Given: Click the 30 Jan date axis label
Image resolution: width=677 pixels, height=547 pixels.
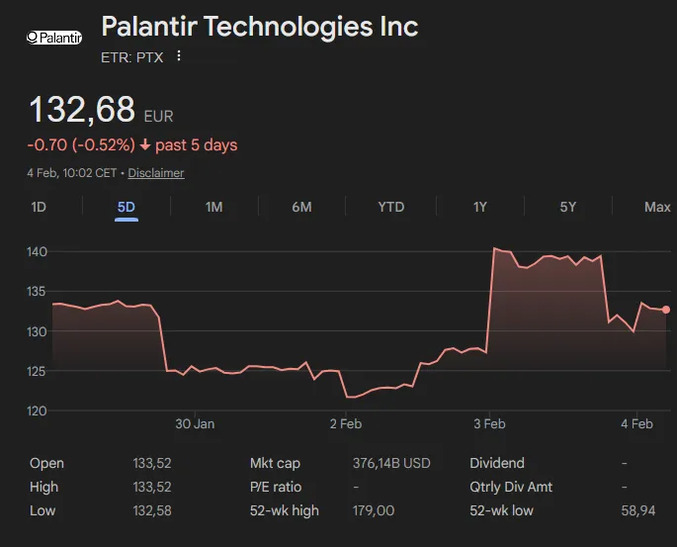Looking at the screenshot, I should tap(195, 424).
